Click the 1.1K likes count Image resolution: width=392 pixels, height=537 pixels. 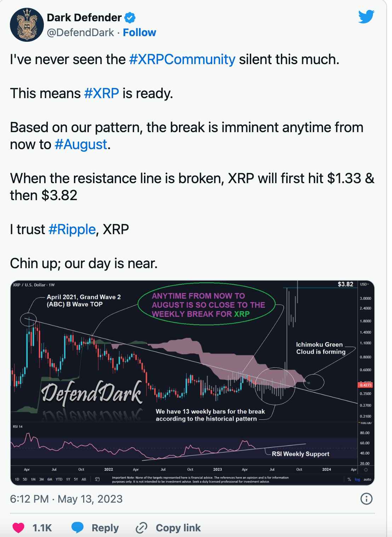pyautogui.click(x=42, y=528)
